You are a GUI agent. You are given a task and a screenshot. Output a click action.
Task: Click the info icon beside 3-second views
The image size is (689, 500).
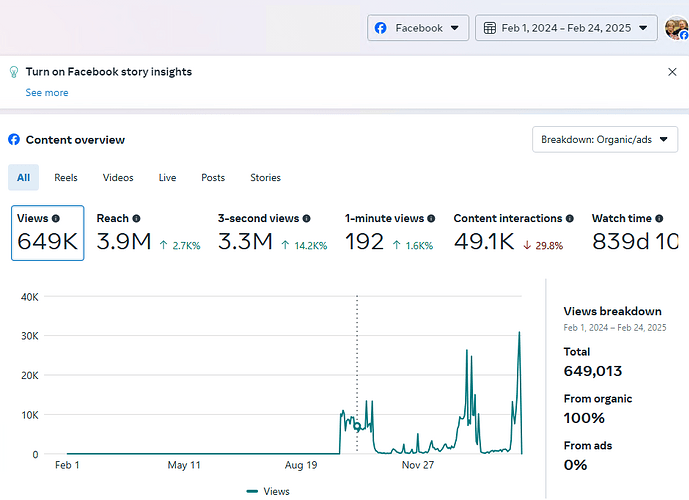click(306, 218)
